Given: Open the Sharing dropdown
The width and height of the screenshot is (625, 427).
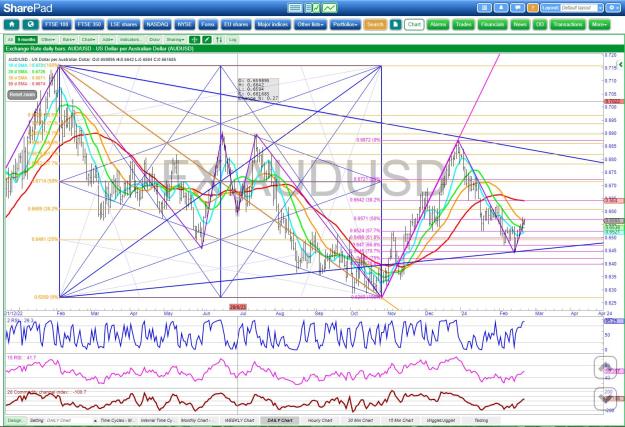Looking at the screenshot, I should (175, 39).
